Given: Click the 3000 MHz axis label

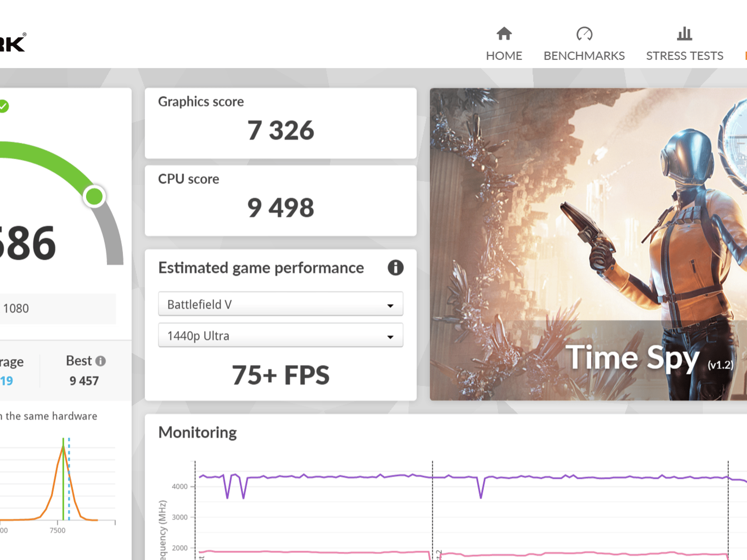Looking at the screenshot, I should [x=179, y=517].
